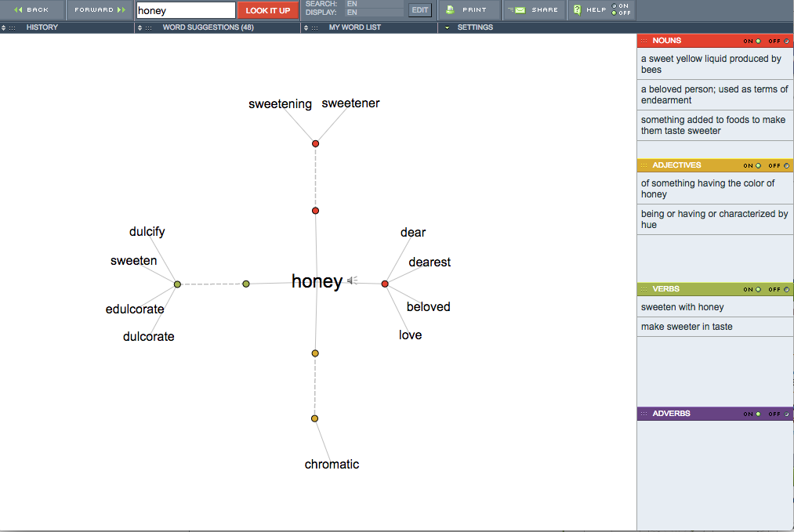The image size is (794, 532).
Task: Click the Edit language button
Action: point(420,10)
